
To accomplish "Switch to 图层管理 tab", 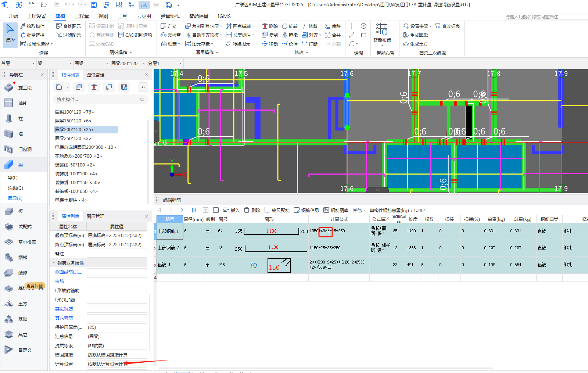I will pos(96,216).
